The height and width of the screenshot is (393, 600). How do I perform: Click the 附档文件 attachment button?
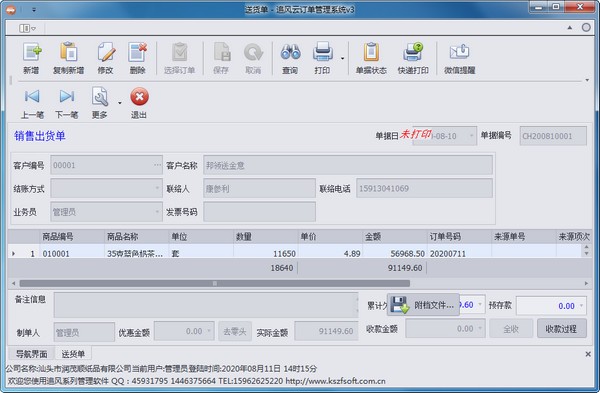click(423, 305)
